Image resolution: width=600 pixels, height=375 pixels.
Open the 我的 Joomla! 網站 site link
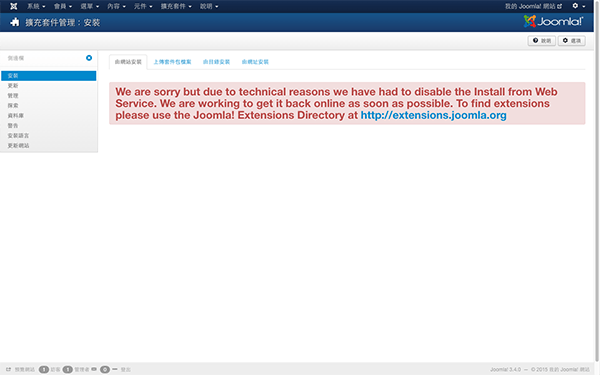533,6
